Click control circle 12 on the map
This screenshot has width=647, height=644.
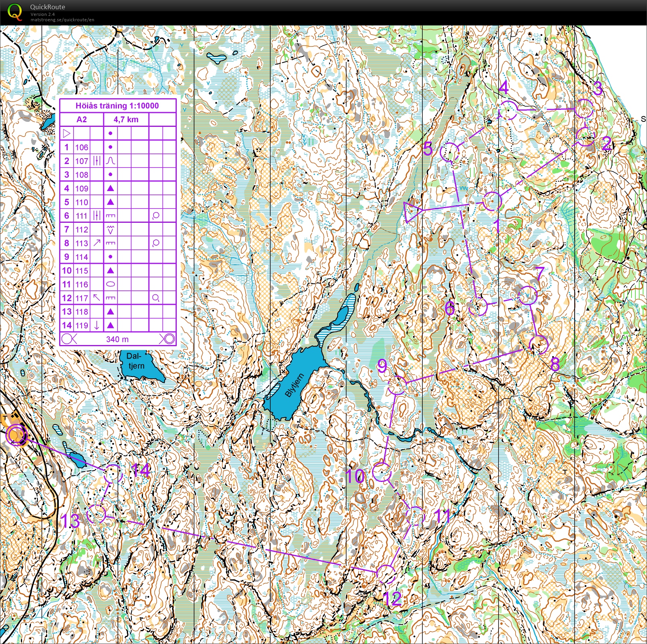(386, 574)
